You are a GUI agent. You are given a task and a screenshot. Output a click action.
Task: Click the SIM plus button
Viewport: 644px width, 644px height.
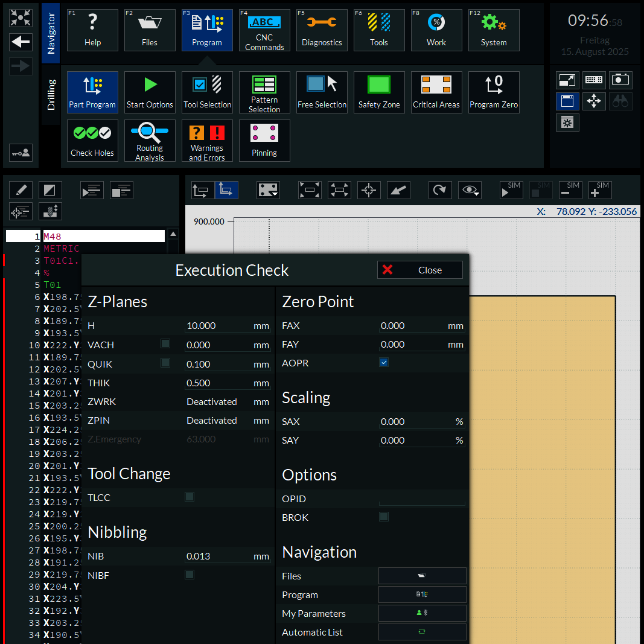pos(600,190)
